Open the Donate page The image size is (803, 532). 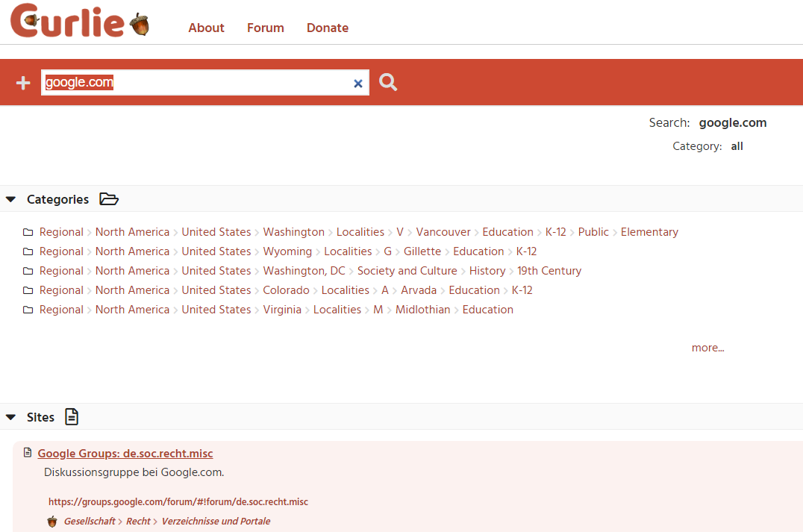pos(328,28)
